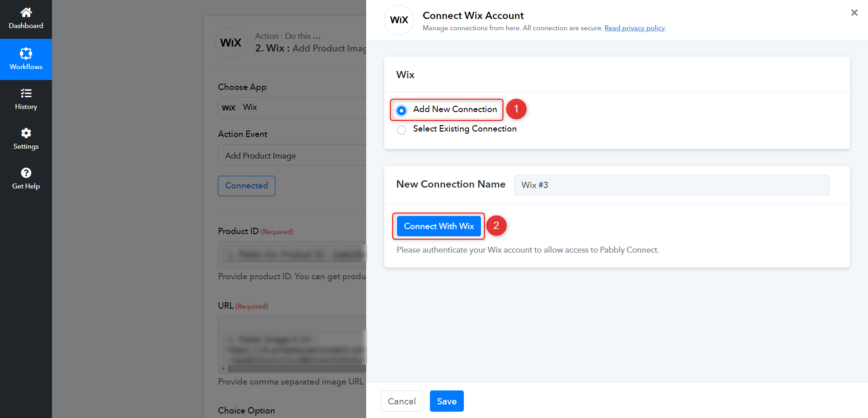
Task: Close the Connect Wix Account panel
Action: tap(854, 13)
